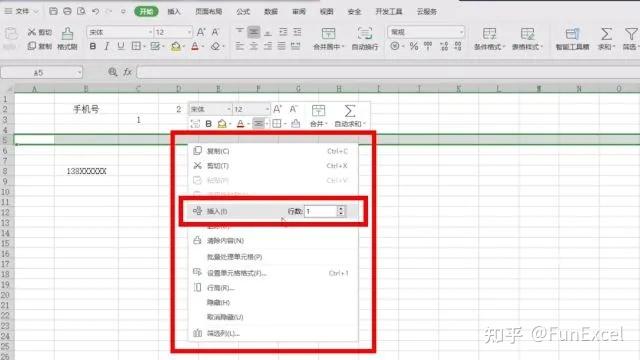Click the Wrap Text (自动换行) icon
The image size is (640, 360).
pos(365,33)
